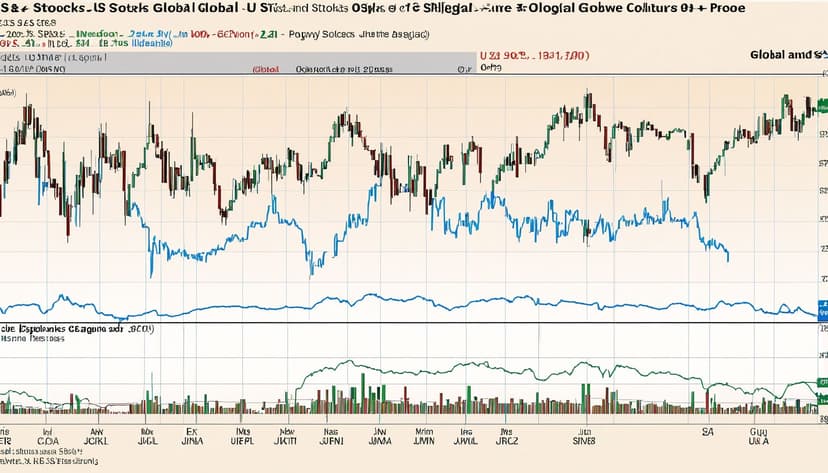Click the green price tag beside the candlestick chart
Viewport: 828px width, 473px height.
[822, 105]
